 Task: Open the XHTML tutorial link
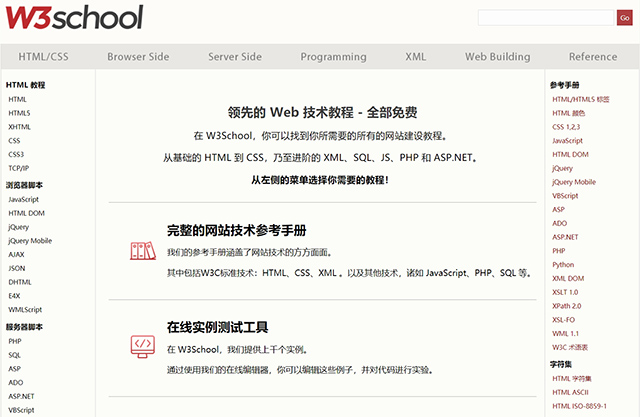coord(19,127)
